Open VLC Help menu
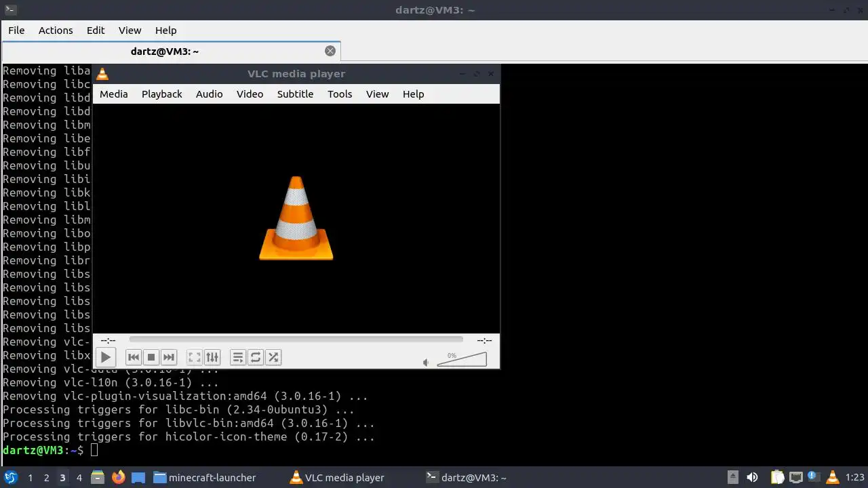868x488 pixels. click(x=414, y=94)
